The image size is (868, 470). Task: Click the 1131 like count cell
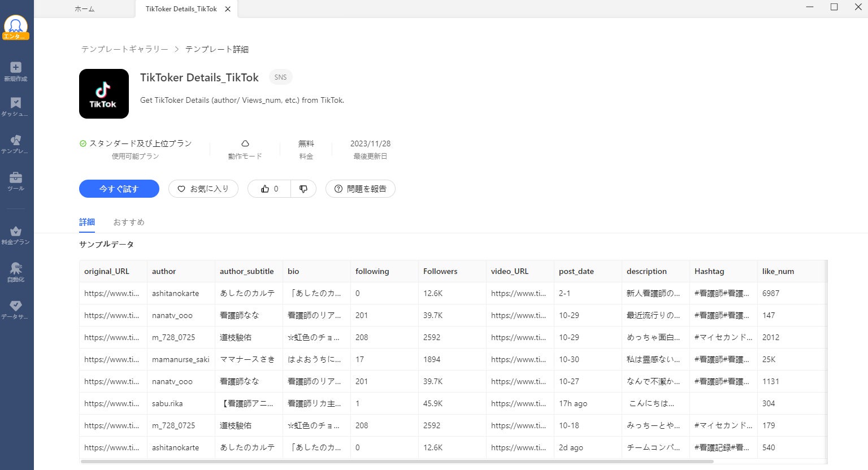point(791,381)
